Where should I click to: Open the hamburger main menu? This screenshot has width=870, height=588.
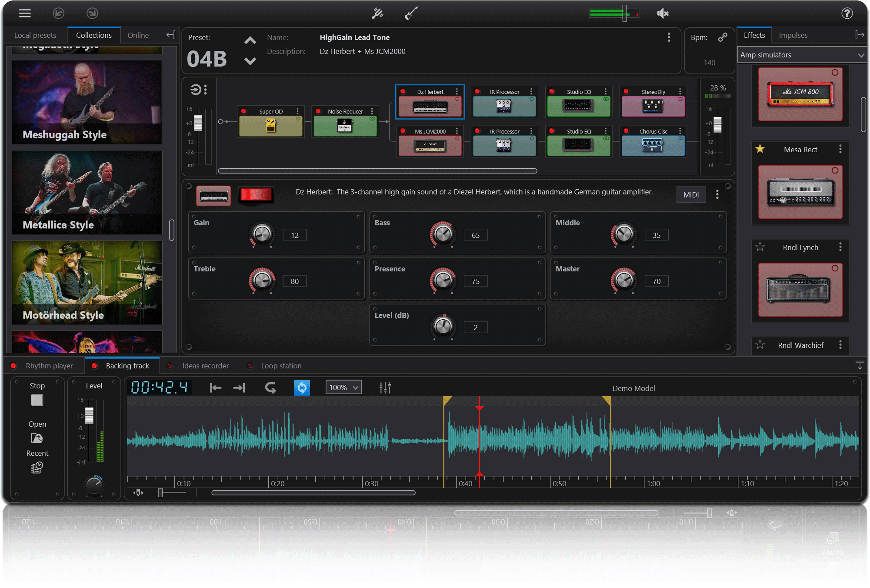(x=25, y=13)
